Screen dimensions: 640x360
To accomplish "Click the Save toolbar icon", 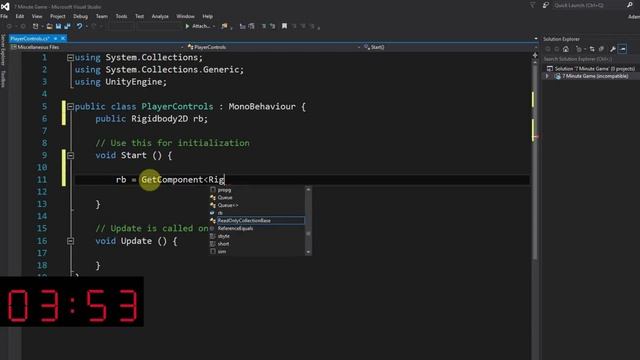I will click(x=58, y=26).
